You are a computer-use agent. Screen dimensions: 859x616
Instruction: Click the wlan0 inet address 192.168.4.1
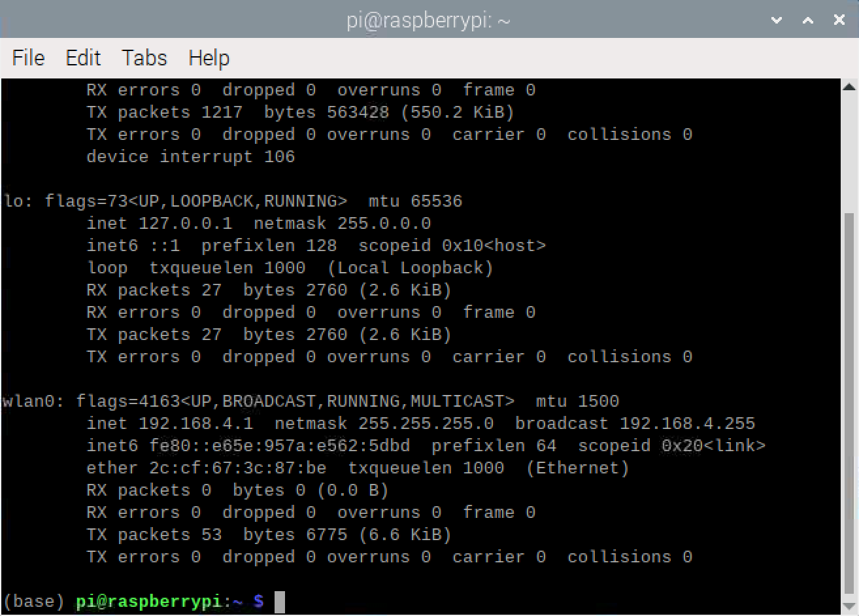195,424
